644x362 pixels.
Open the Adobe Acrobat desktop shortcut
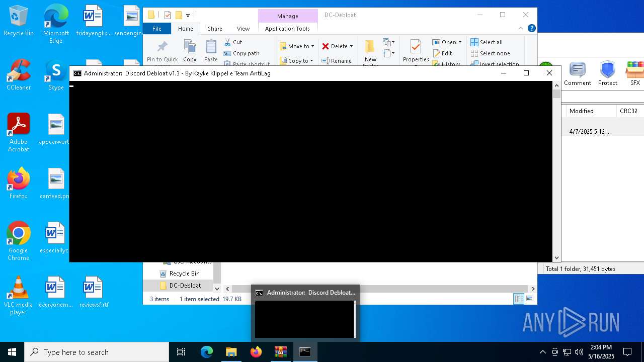coord(18,133)
